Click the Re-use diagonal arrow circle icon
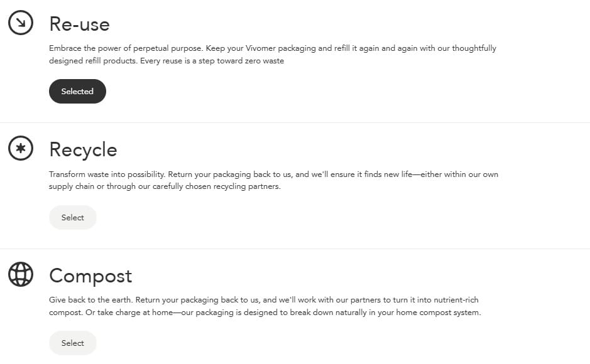 tap(21, 23)
